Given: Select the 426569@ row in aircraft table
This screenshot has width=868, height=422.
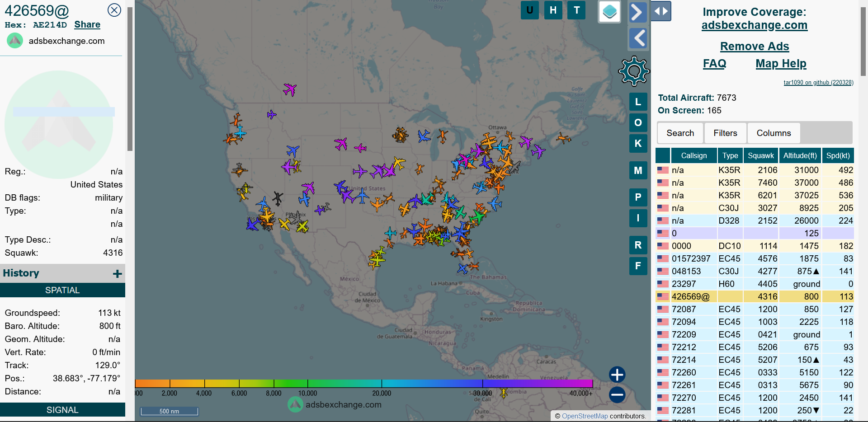Looking at the screenshot, I should tap(755, 296).
